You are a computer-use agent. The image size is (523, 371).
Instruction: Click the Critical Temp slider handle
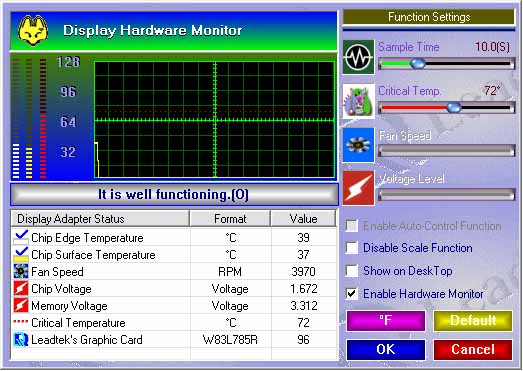[x=454, y=107]
